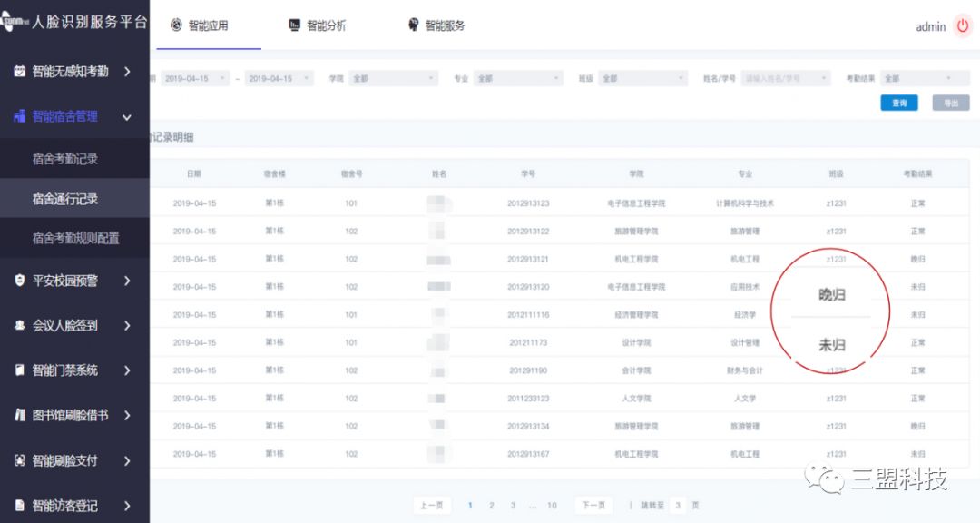Click the 平安校园预警 shield icon
The image size is (980, 523).
click(20, 281)
